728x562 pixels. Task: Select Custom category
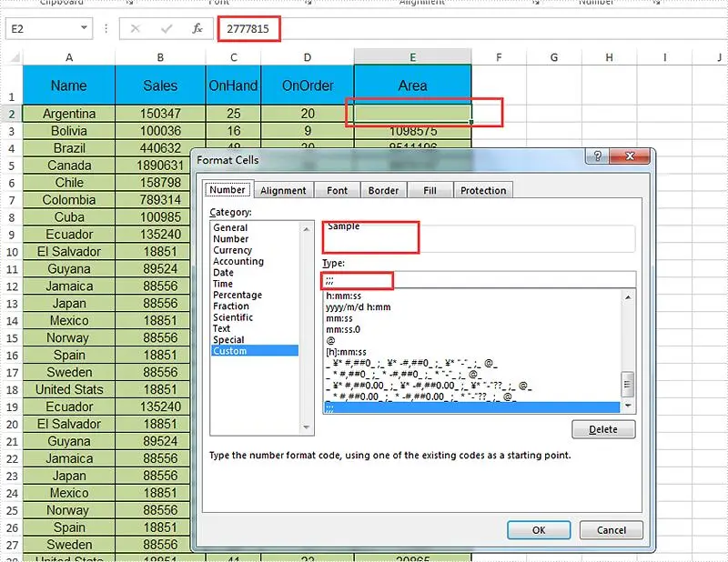(x=255, y=351)
